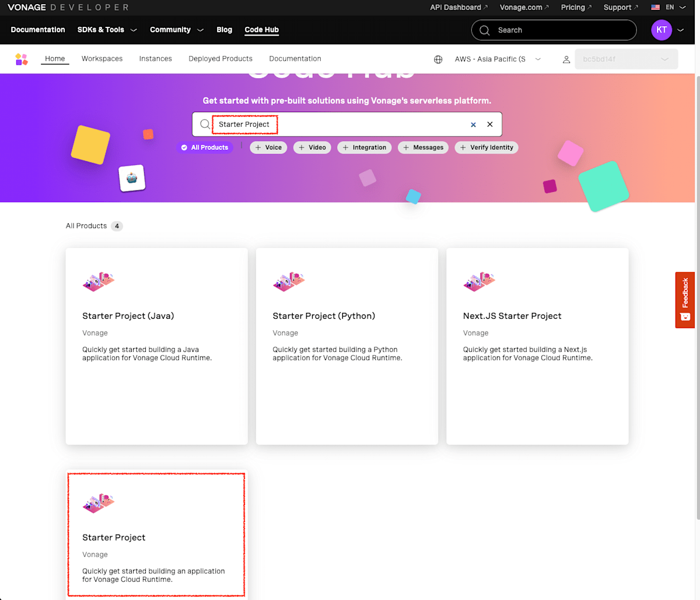Click the magnifier icon in top search bar
This screenshot has height=600, width=700.
pos(485,30)
